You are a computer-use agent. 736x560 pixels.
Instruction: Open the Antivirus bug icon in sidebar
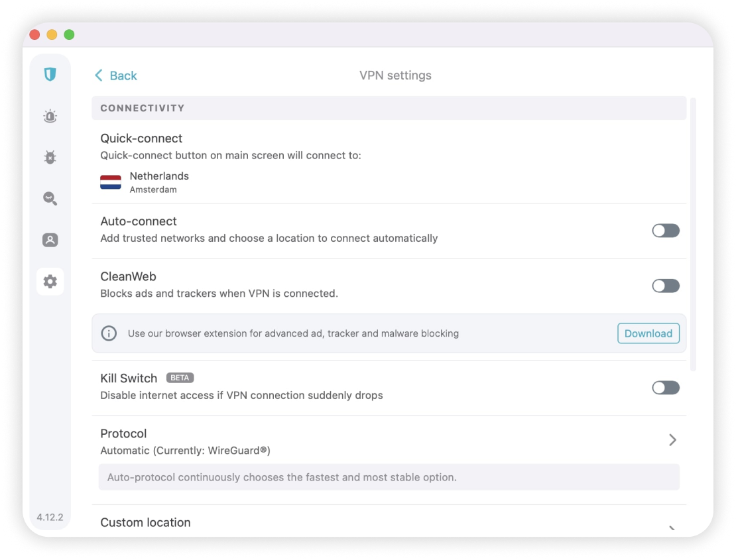pyautogui.click(x=50, y=157)
